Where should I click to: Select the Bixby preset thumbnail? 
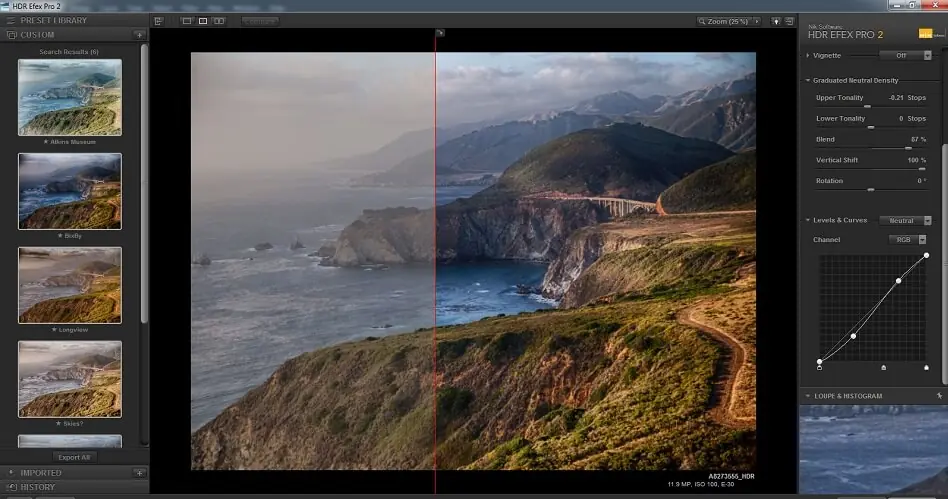click(x=70, y=191)
